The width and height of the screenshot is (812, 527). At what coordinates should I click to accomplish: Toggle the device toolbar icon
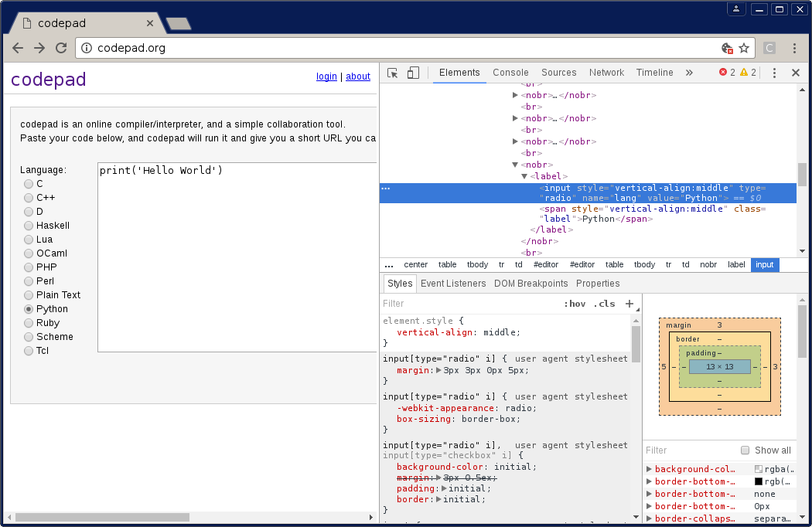click(x=413, y=73)
